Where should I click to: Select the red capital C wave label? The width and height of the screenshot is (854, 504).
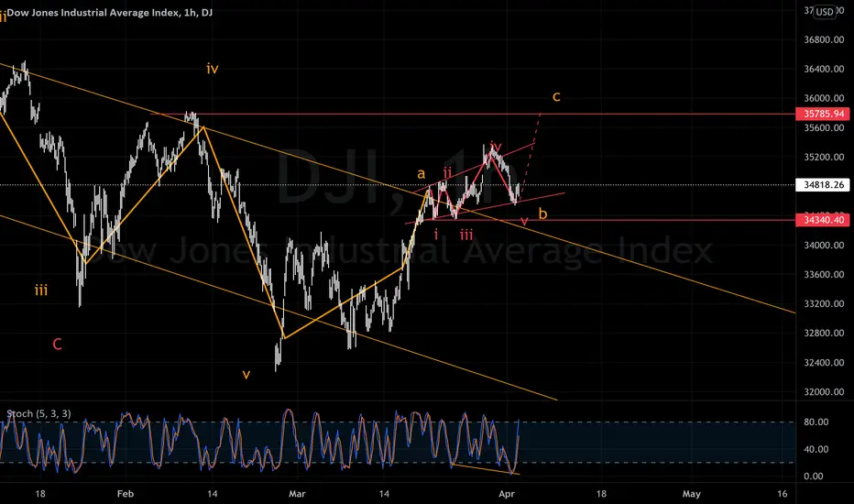click(x=57, y=345)
